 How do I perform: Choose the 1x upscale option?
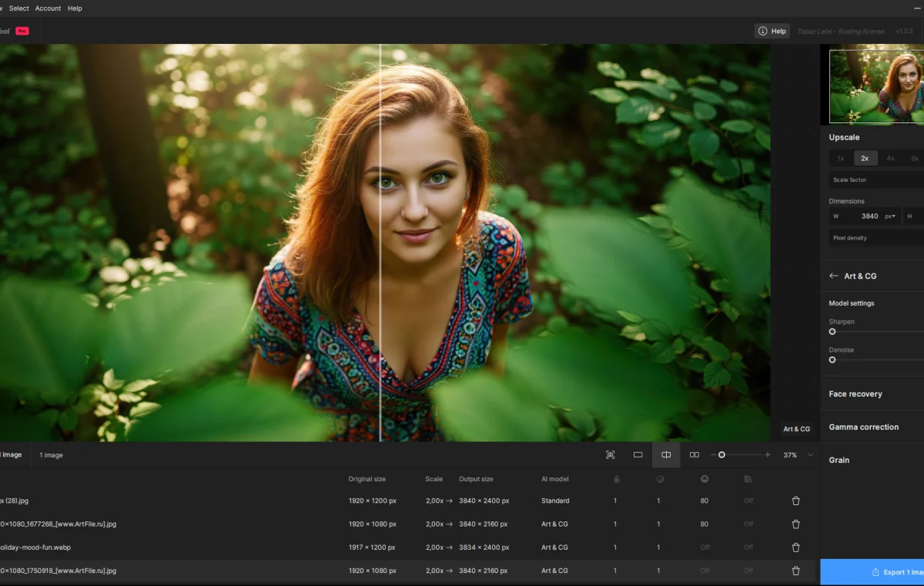click(x=840, y=158)
